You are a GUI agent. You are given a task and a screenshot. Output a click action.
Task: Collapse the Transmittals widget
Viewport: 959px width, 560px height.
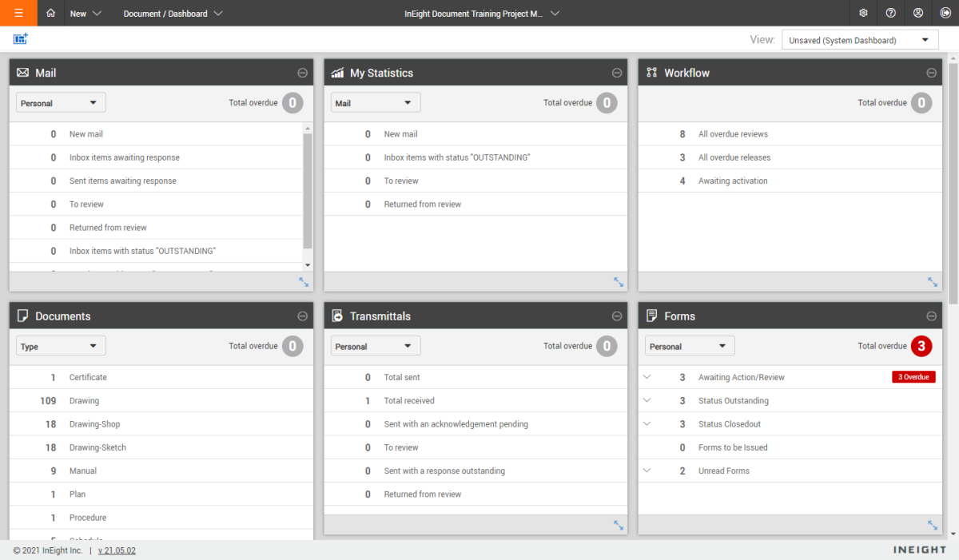click(x=617, y=316)
